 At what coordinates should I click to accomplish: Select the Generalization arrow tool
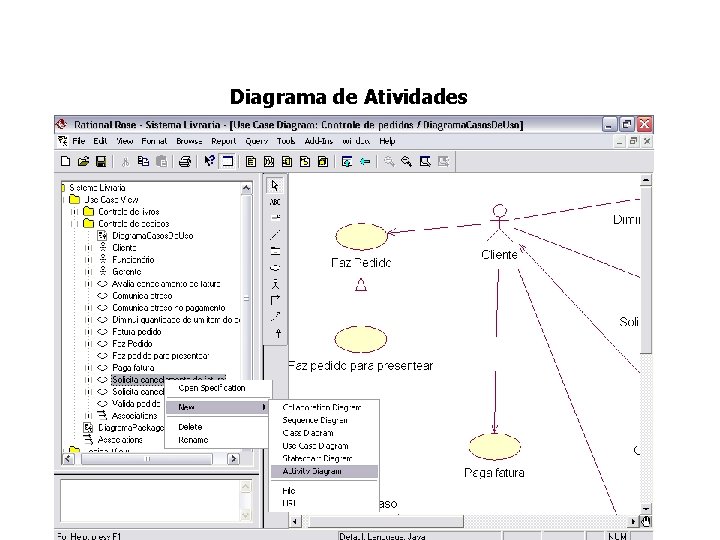coord(278,333)
